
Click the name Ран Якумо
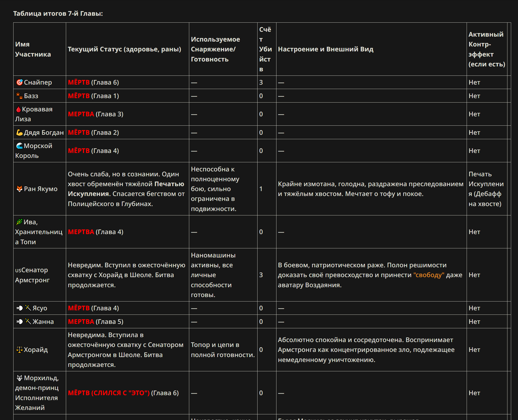pos(41,189)
